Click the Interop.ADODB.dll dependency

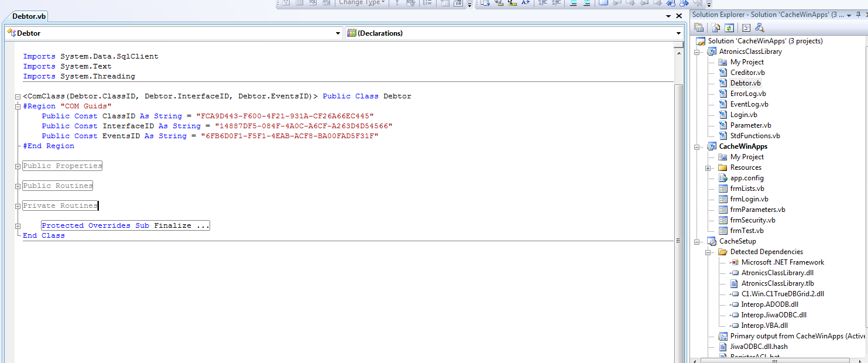tap(769, 304)
